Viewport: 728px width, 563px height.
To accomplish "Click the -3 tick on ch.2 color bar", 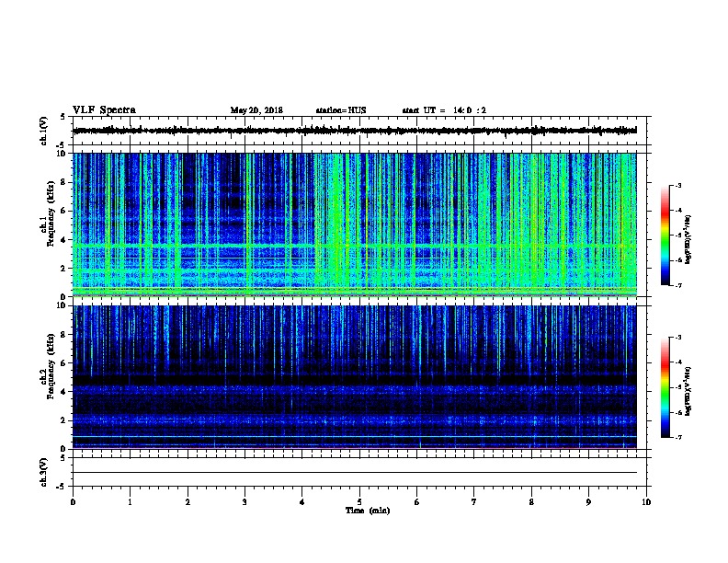I will coord(677,338).
